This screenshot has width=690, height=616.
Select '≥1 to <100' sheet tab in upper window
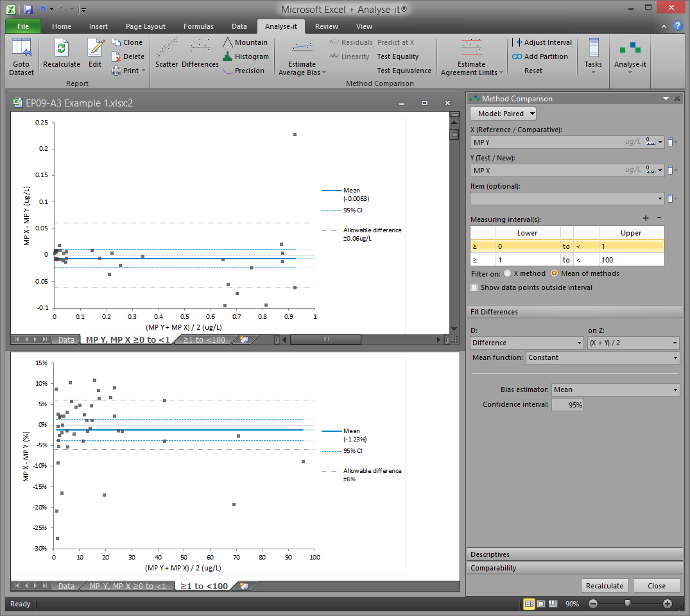(x=203, y=339)
